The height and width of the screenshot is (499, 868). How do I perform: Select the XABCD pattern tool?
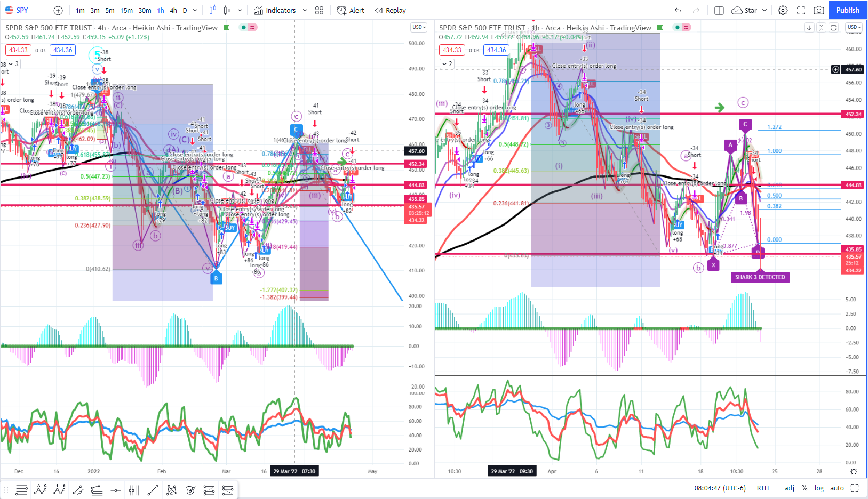[171, 489]
